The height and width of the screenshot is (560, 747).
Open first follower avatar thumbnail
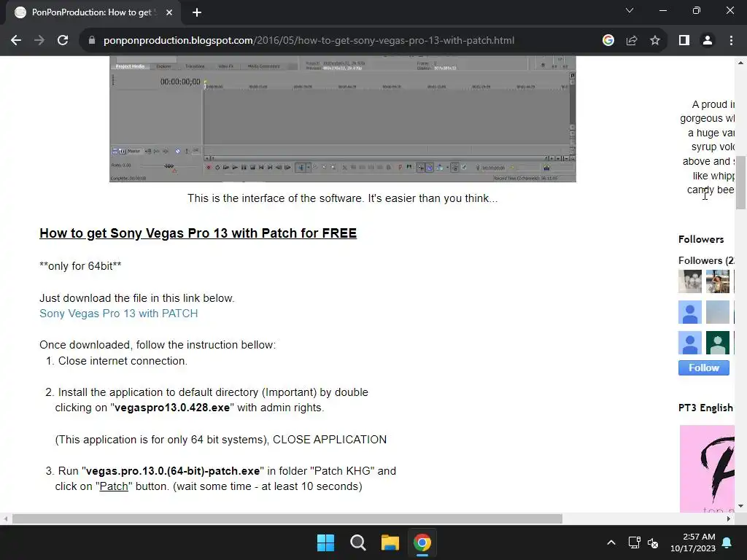[x=690, y=281]
